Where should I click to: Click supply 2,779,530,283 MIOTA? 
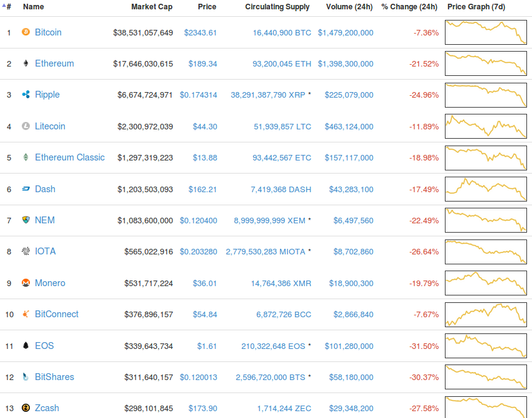click(265, 252)
